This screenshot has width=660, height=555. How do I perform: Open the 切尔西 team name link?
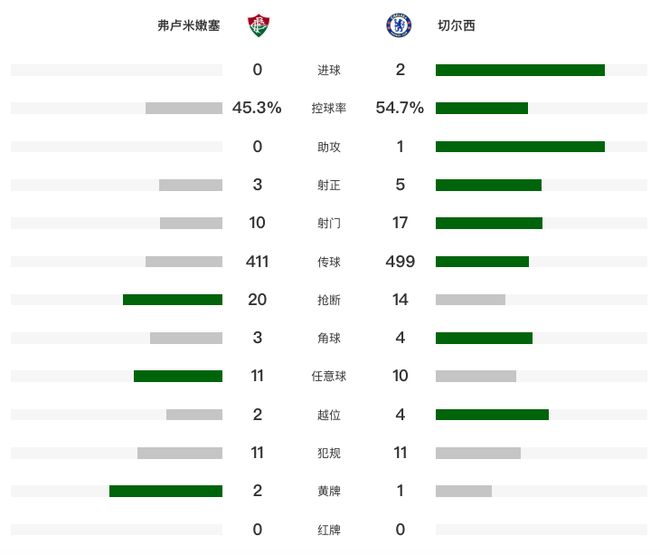pos(456,26)
